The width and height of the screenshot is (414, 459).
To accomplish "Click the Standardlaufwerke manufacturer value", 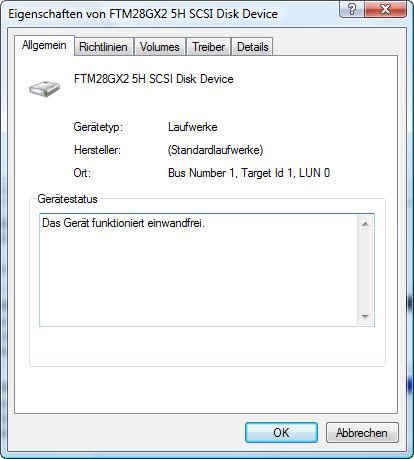I will [x=215, y=150].
